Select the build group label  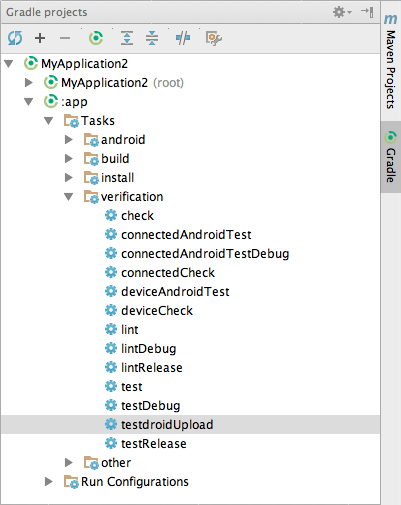click(115, 159)
